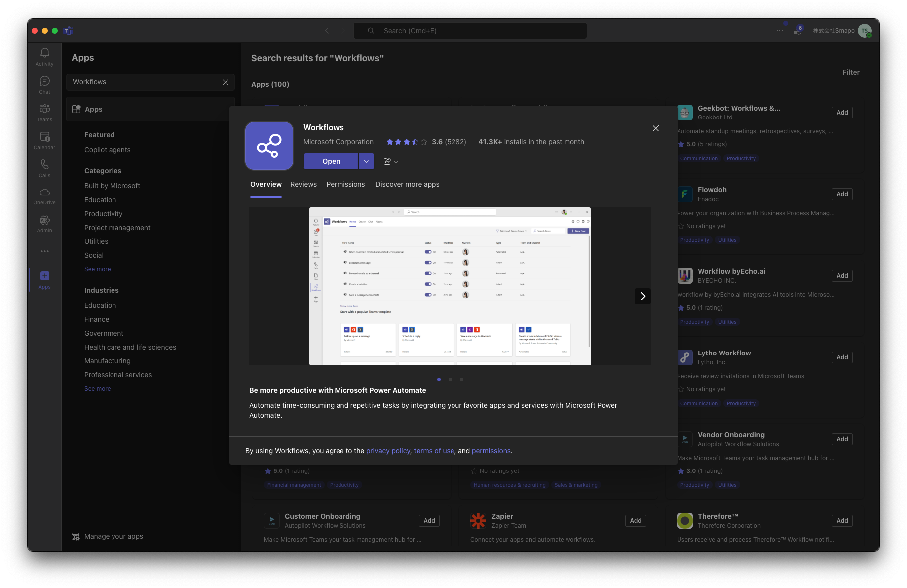Viewport: 907px width, 588px height.
Task: Add the Zapier app
Action: coord(636,521)
